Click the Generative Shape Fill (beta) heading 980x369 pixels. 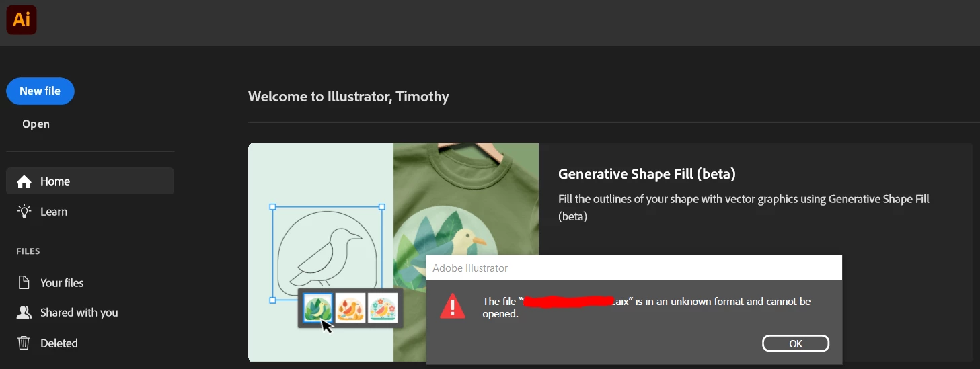[x=647, y=174]
